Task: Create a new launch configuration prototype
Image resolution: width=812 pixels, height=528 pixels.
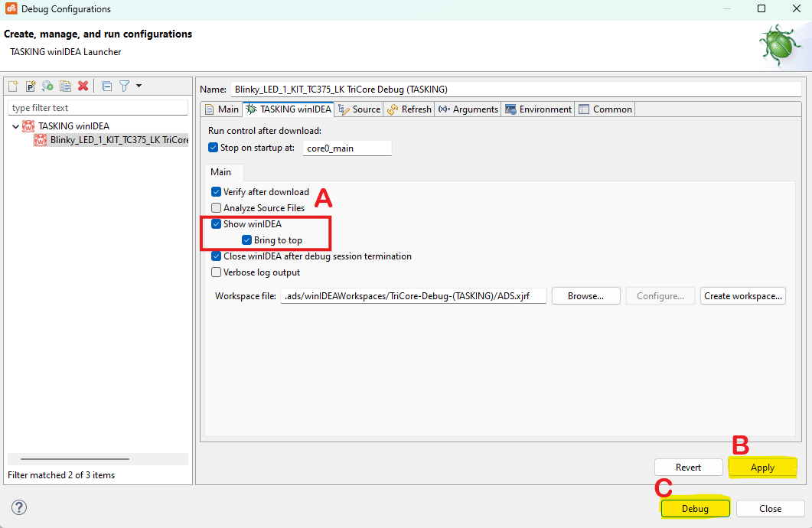Action: tap(30, 86)
